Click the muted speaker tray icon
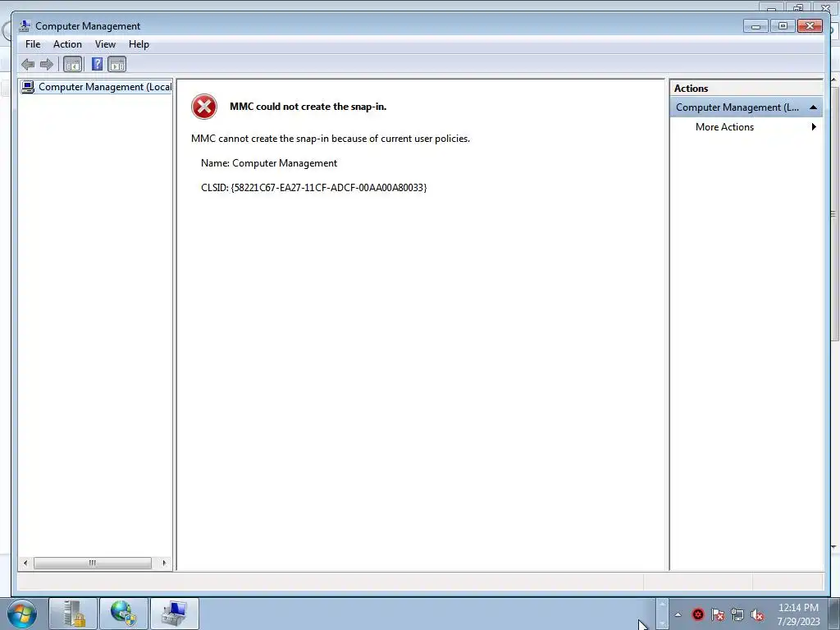The image size is (840, 630). coord(757,614)
